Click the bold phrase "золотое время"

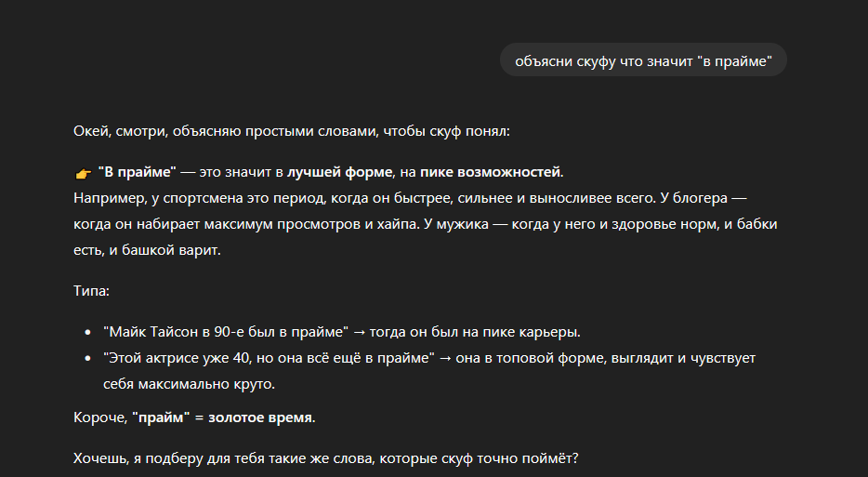point(259,417)
